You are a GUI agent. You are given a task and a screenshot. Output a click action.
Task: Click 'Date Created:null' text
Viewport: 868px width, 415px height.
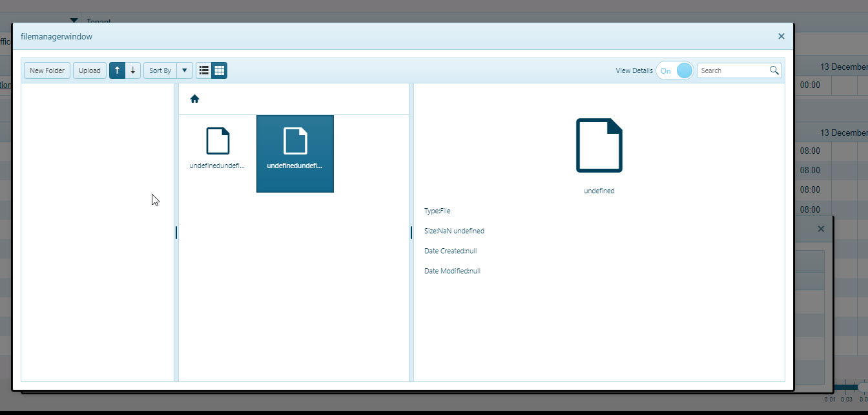point(450,251)
